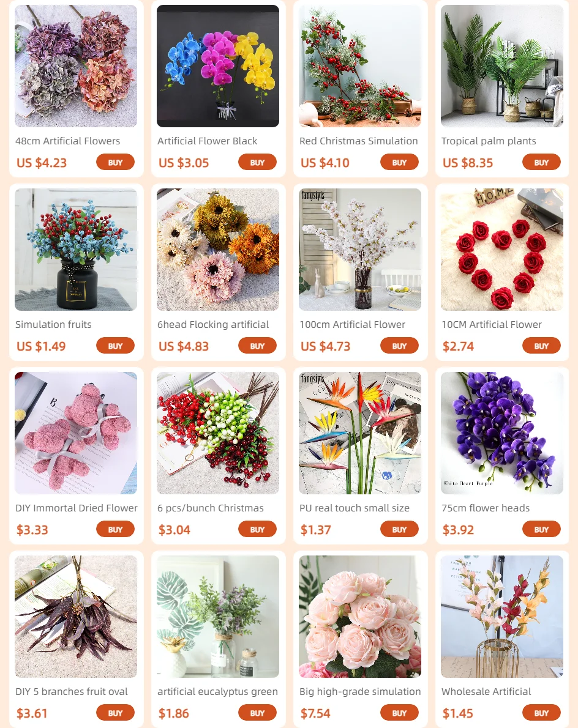Open the Red Christmas Simulation product image
Screen dimensions: 578x728
click(360, 66)
